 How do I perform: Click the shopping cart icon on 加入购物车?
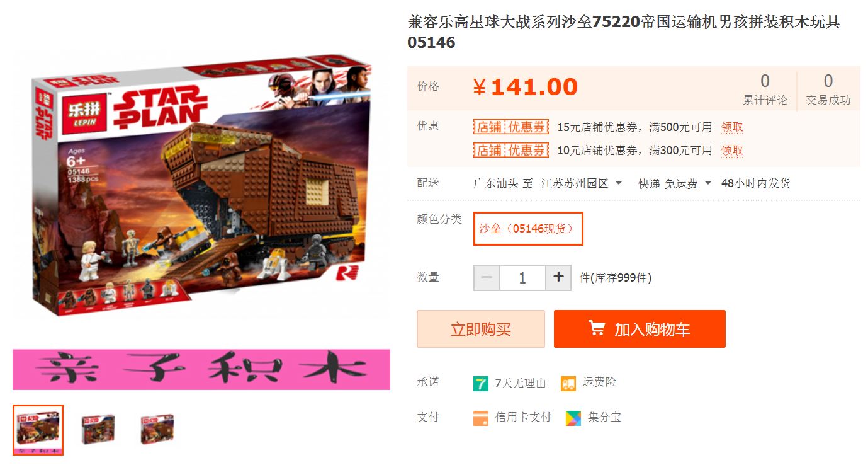[597, 328]
